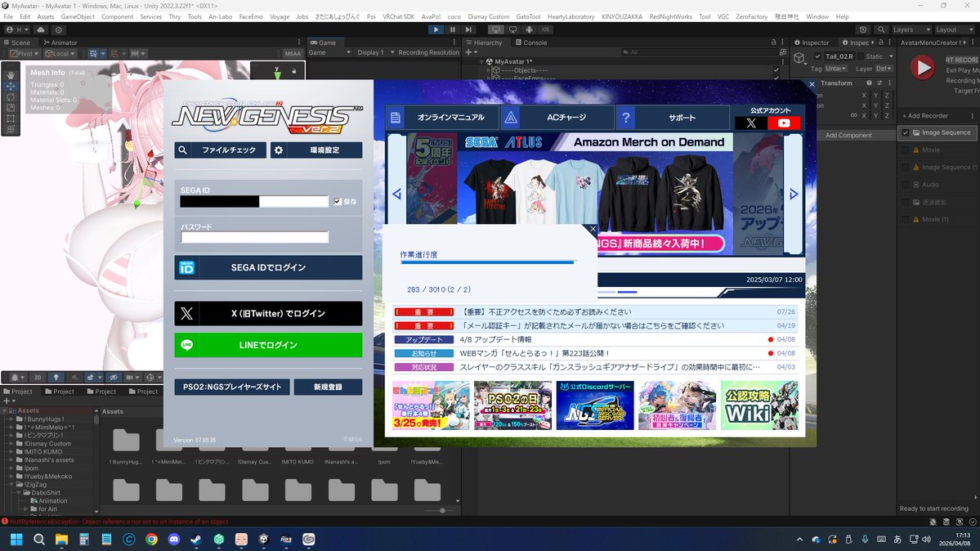Click the Unity Step frame button
This screenshot has height=551, width=980.
tap(468, 29)
